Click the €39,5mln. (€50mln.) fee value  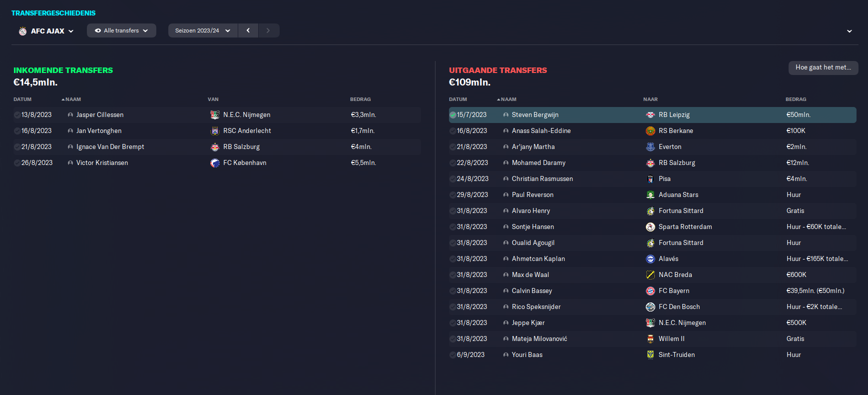tap(815, 291)
